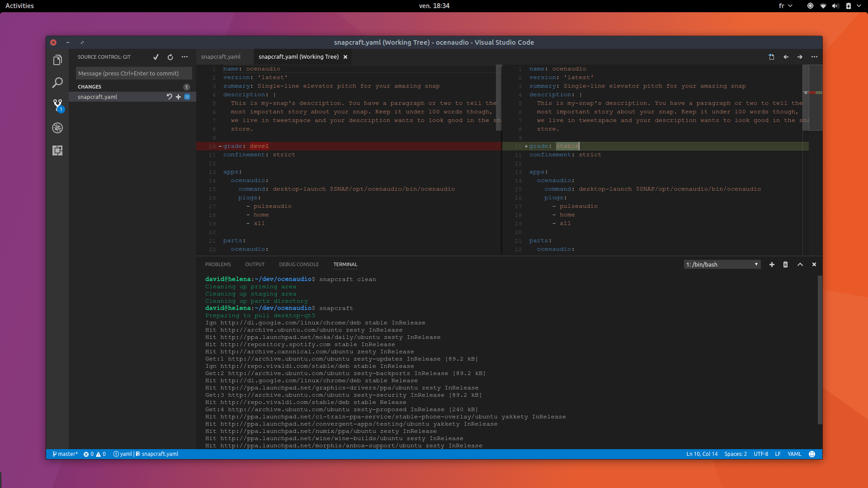Screen dimensions: 868x488
Task: Click the split editor navigation arrow right
Action: pyautogui.click(x=800, y=56)
